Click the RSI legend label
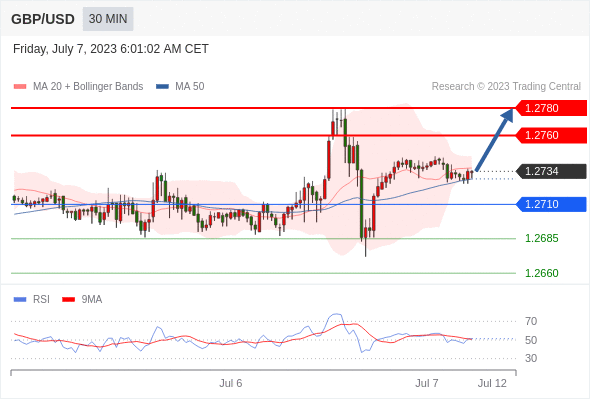This screenshot has height=400, width=590. pyautogui.click(x=41, y=300)
